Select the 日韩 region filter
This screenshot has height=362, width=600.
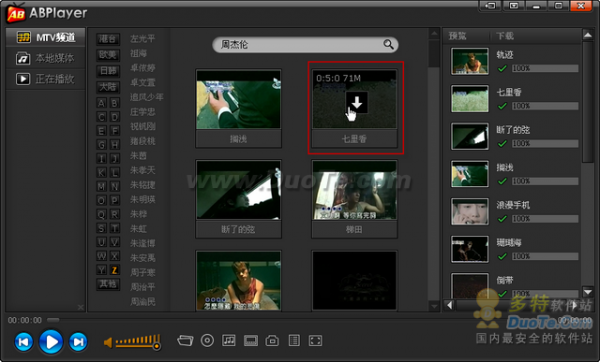click(108, 71)
